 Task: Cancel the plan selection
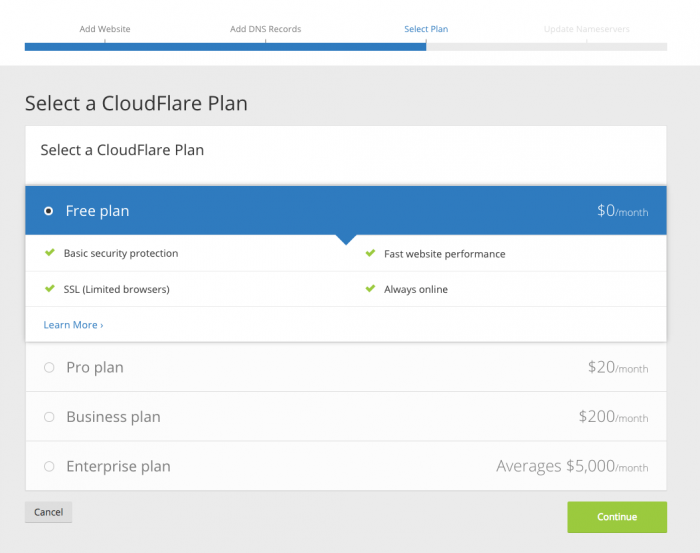pos(49,512)
